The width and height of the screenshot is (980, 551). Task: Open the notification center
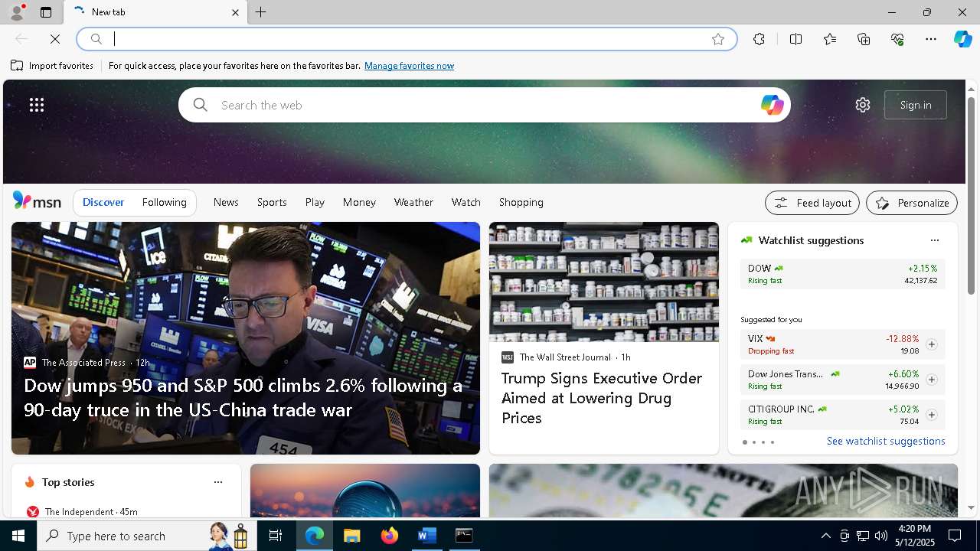pyautogui.click(x=955, y=536)
